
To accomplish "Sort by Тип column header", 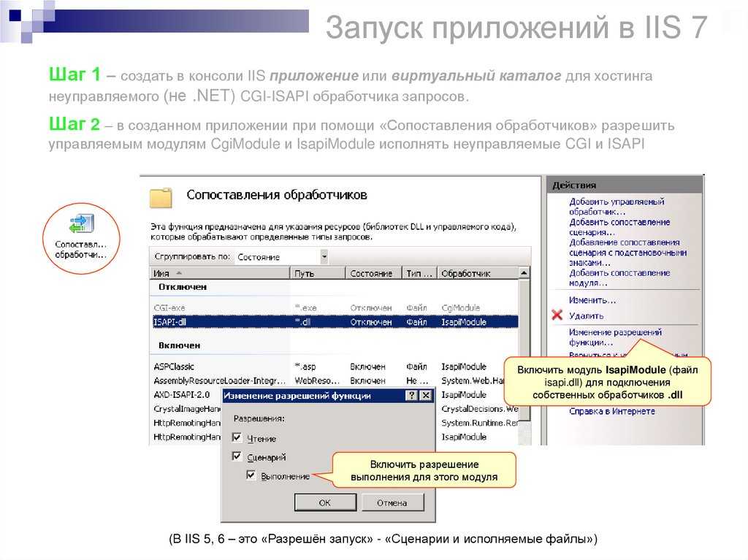I will coord(419,273).
